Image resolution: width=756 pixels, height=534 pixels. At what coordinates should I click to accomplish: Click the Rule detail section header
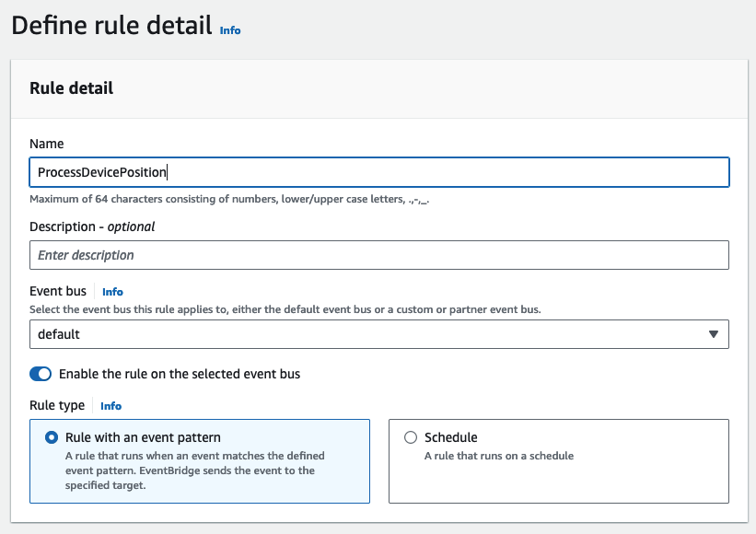click(72, 88)
